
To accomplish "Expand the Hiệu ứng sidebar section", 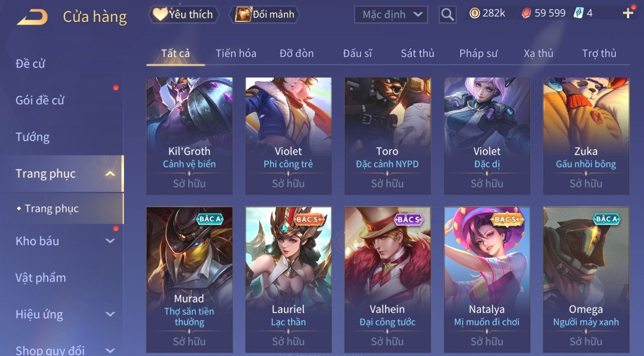I will [110, 315].
